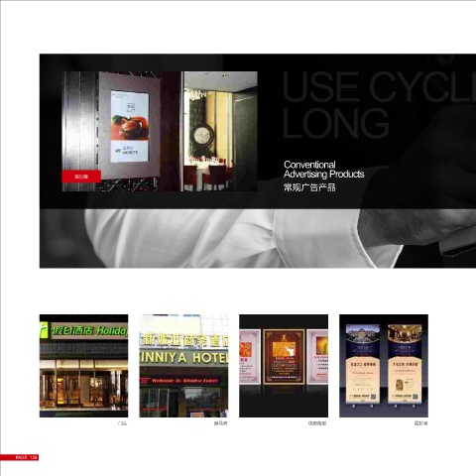Open the Holiday Inn storefront photo
The image size is (476, 476).
pos(83,366)
